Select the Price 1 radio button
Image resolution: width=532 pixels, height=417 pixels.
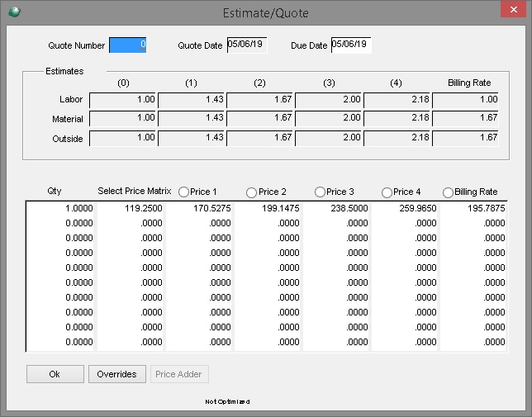[x=183, y=192]
